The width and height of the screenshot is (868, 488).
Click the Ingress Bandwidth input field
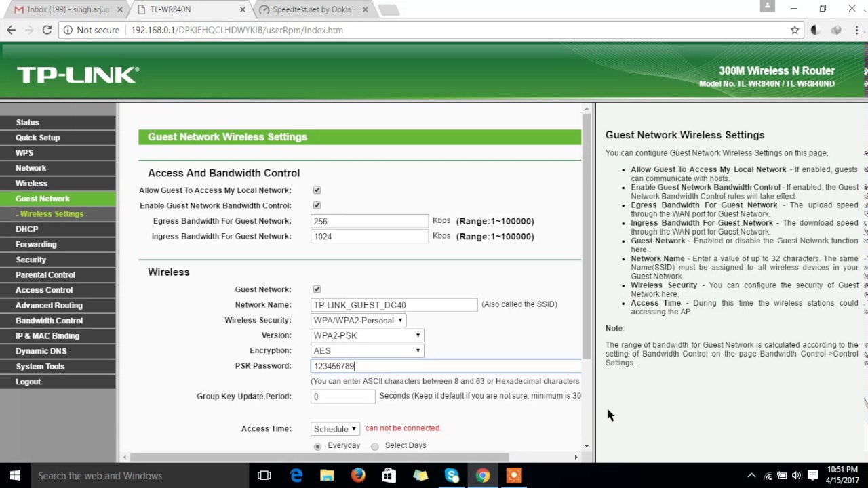coord(370,237)
